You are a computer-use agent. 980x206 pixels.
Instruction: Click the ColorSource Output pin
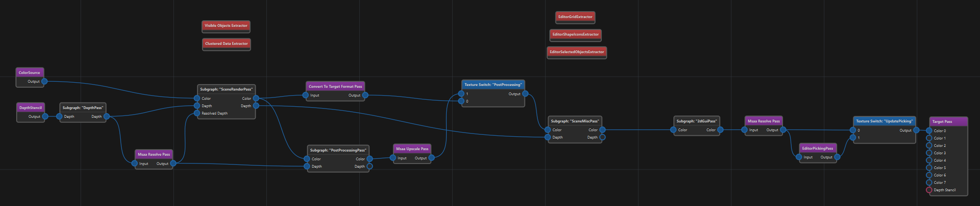(x=44, y=81)
